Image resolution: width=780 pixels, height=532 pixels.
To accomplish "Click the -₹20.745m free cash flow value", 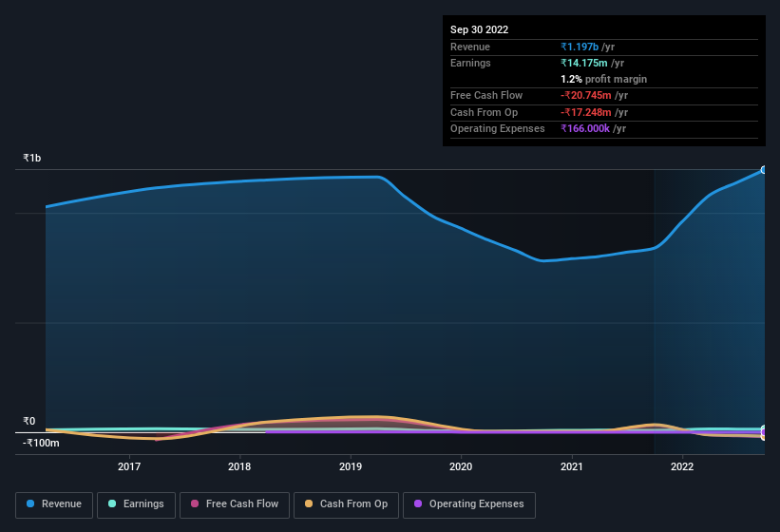I will coord(586,95).
